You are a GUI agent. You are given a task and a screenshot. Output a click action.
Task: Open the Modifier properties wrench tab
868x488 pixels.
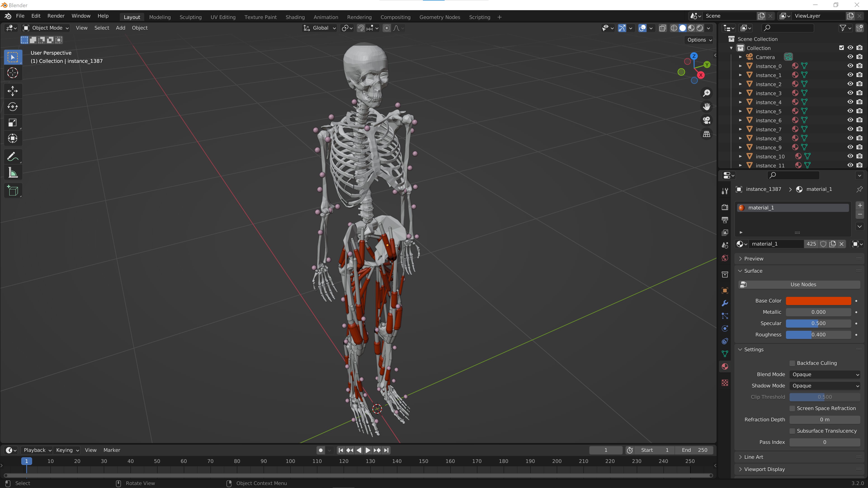click(725, 303)
